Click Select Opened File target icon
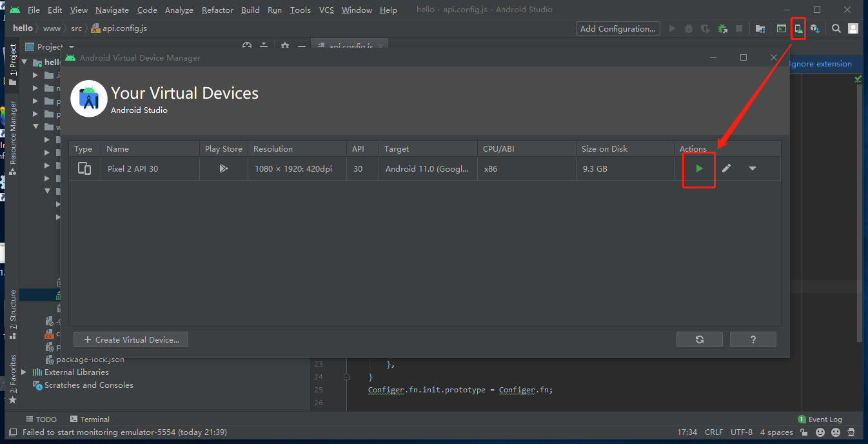The width and height of the screenshot is (868, 444). [x=246, y=46]
